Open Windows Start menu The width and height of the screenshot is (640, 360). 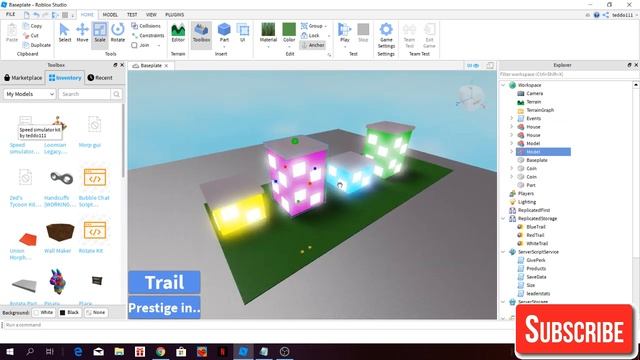(9, 351)
